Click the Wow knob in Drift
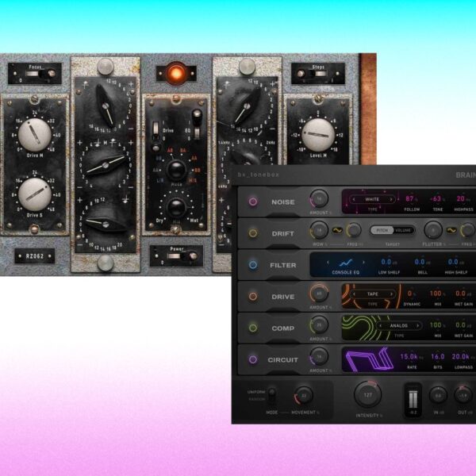 point(319,230)
